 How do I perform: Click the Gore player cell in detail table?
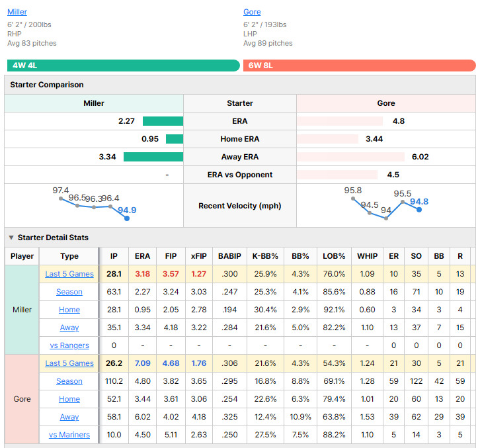[22, 399]
